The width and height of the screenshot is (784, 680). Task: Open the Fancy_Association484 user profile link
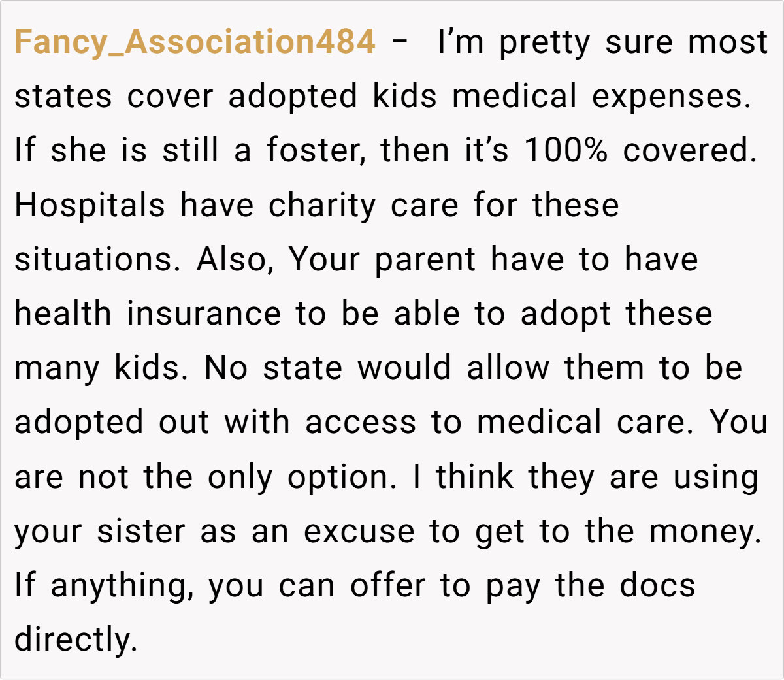195,42
